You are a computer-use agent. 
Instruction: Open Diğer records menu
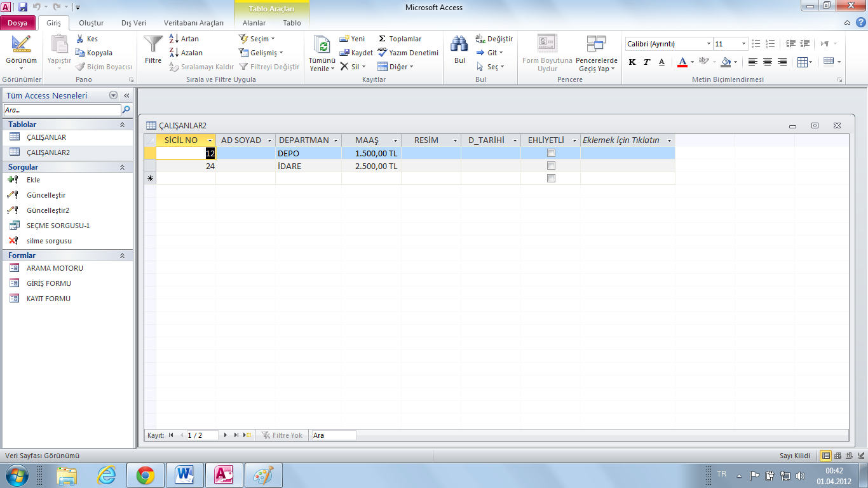click(395, 67)
